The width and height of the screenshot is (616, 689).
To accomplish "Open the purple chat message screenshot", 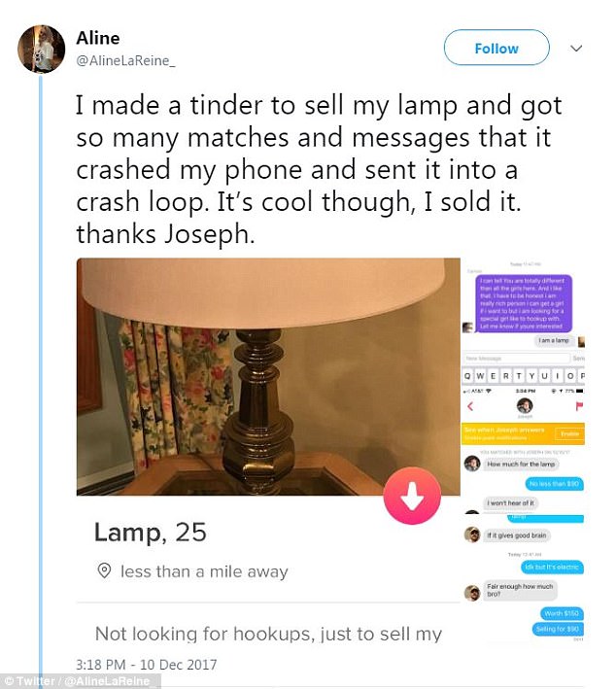I will pyautogui.click(x=524, y=303).
